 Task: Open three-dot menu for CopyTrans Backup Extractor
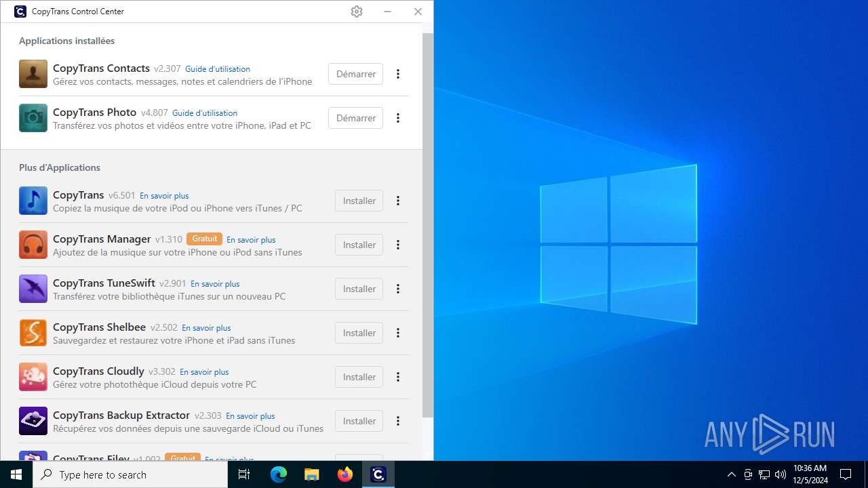point(398,421)
